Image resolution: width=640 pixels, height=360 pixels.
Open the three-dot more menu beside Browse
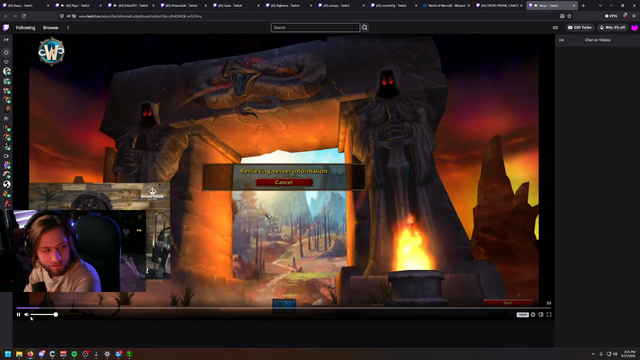(x=68, y=28)
